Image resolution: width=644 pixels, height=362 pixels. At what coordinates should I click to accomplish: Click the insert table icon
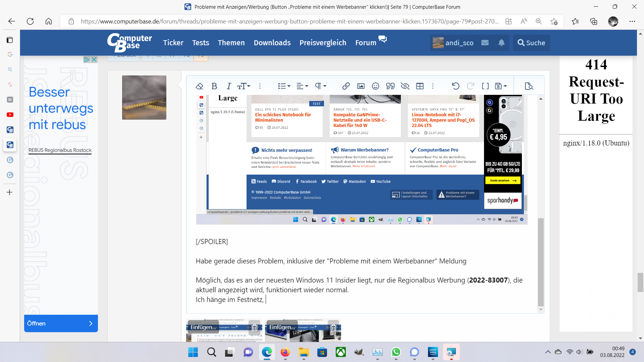point(420,86)
